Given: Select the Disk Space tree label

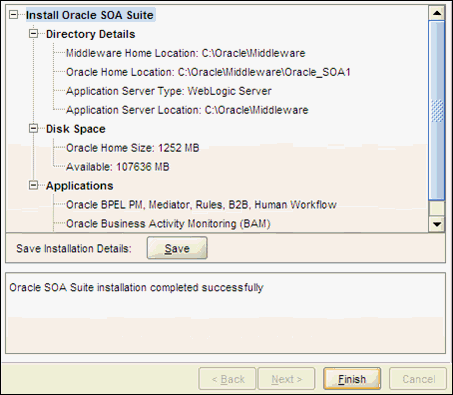Looking at the screenshot, I should click(x=76, y=129).
